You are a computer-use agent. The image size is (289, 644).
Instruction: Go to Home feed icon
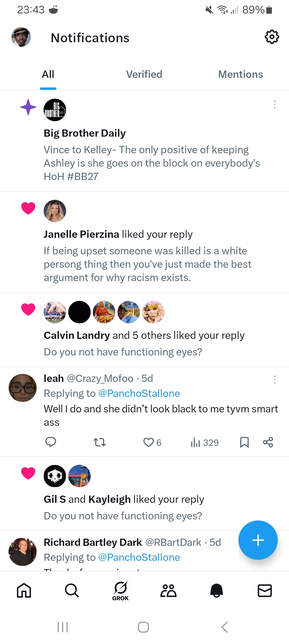pyautogui.click(x=24, y=591)
